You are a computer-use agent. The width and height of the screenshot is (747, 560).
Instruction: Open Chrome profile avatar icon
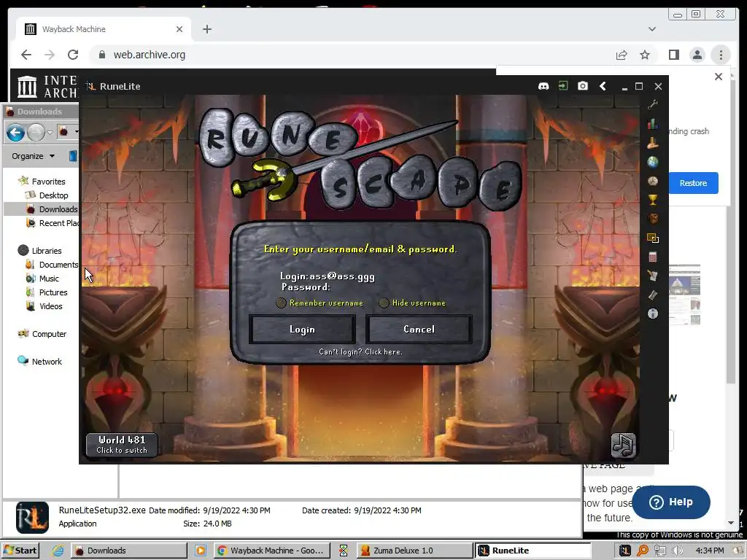coord(697,55)
